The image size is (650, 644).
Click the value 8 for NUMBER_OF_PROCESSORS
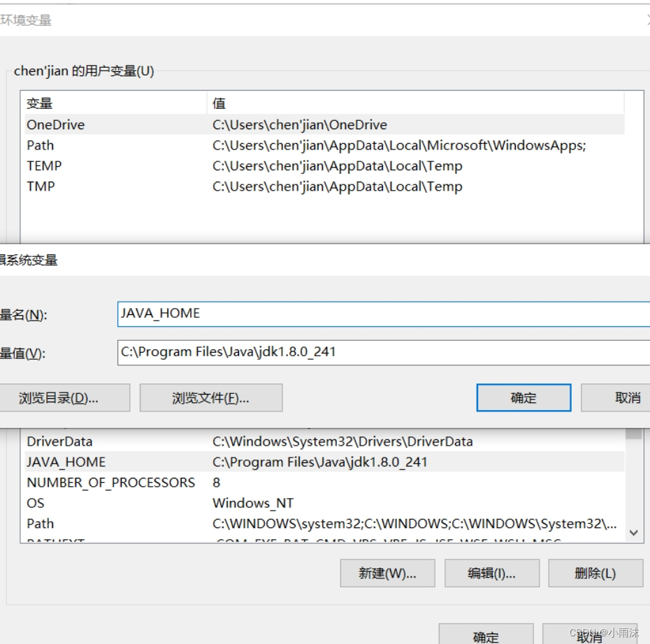217,483
